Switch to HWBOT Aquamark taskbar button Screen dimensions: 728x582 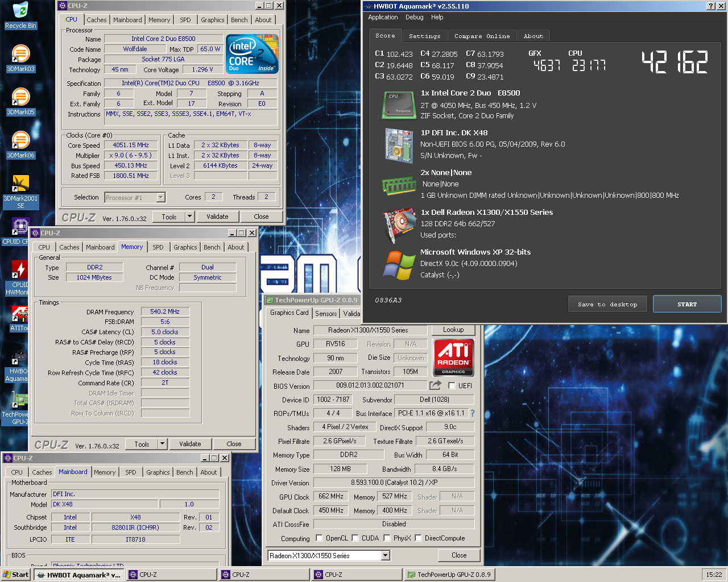pyautogui.click(x=78, y=575)
